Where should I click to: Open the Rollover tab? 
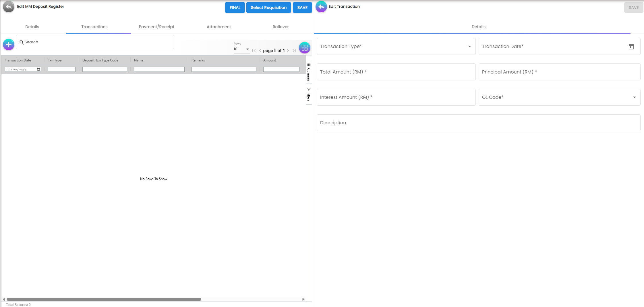(281, 27)
